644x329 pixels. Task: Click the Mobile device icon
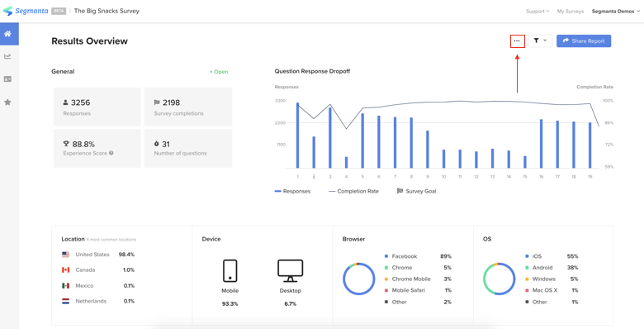230,270
